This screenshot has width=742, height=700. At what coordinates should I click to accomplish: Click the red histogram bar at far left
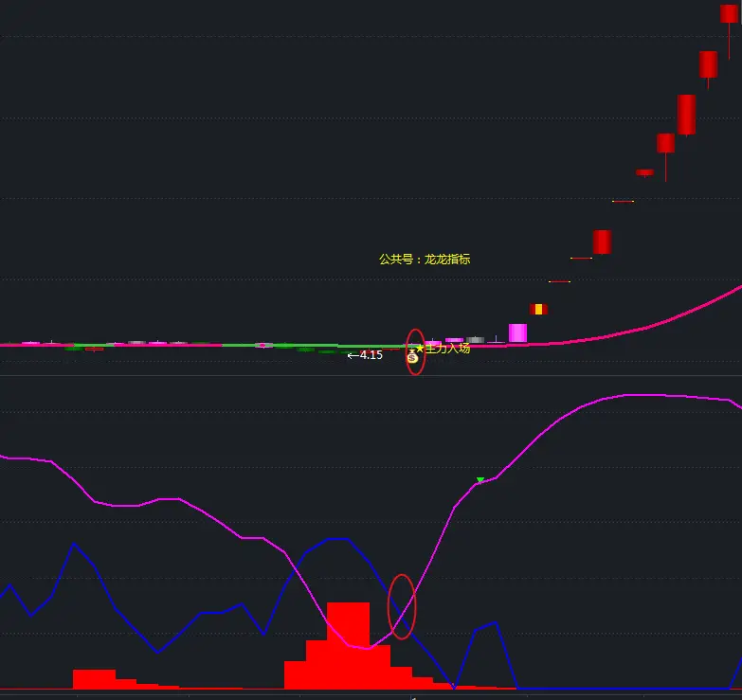(x=94, y=678)
